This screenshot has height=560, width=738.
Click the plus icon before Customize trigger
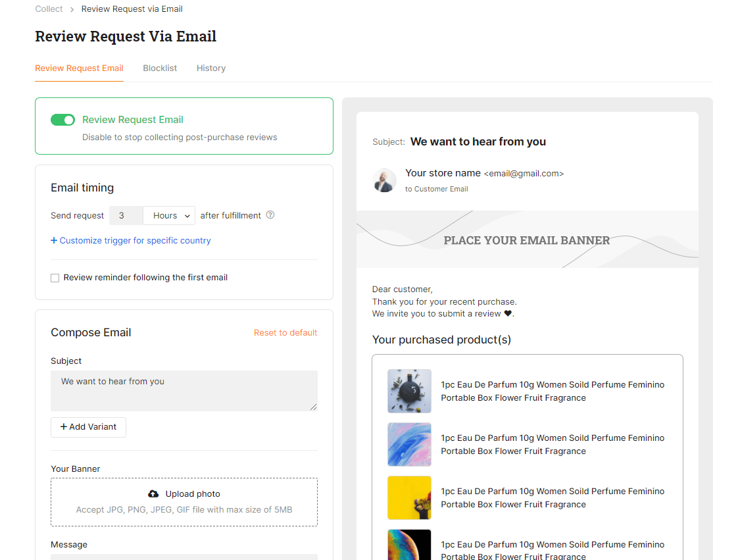(53, 240)
